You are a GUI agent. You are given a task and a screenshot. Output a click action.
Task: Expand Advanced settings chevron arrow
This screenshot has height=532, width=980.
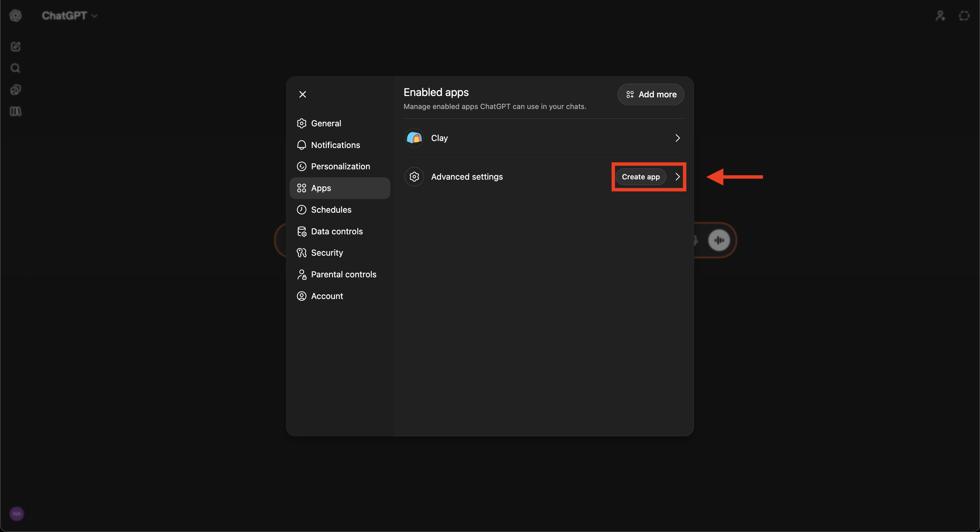click(677, 177)
